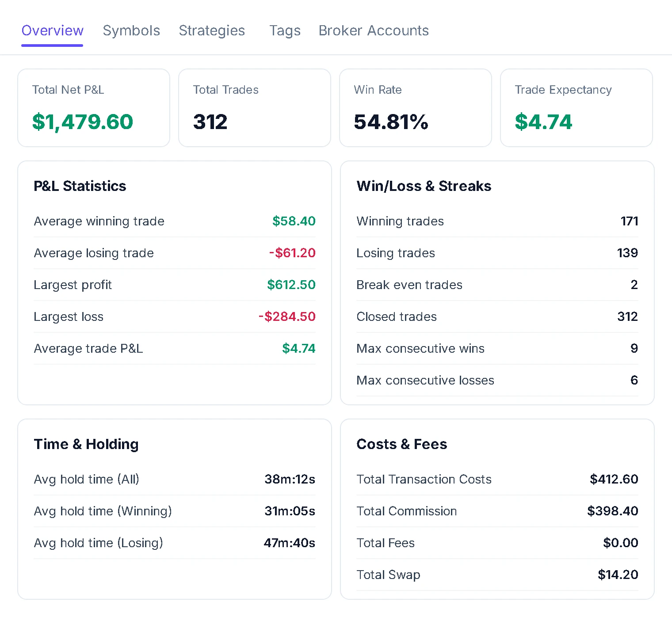
Task: Click the Winning trades count 171
Action: (629, 221)
